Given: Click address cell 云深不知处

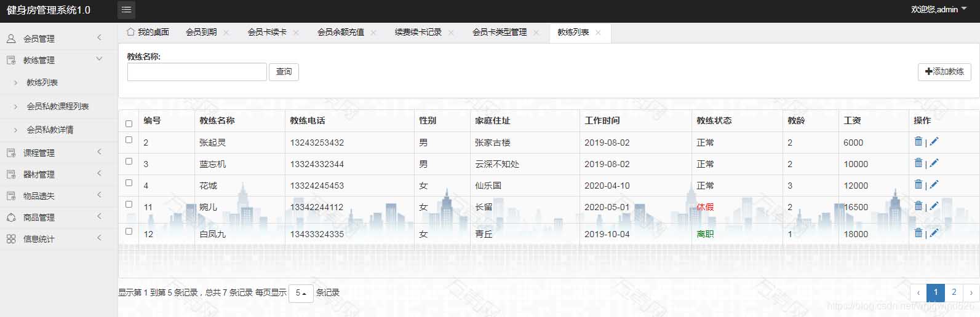Looking at the screenshot, I should pos(497,164).
